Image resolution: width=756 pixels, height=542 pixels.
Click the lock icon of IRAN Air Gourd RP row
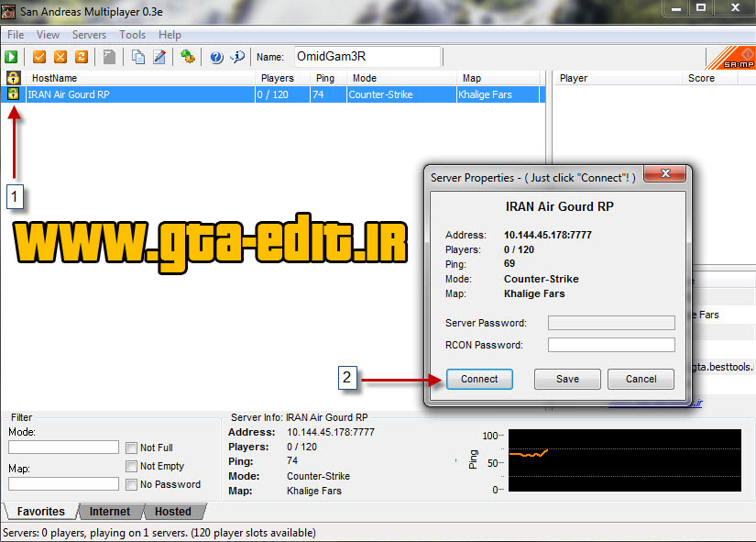pos(13,94)
